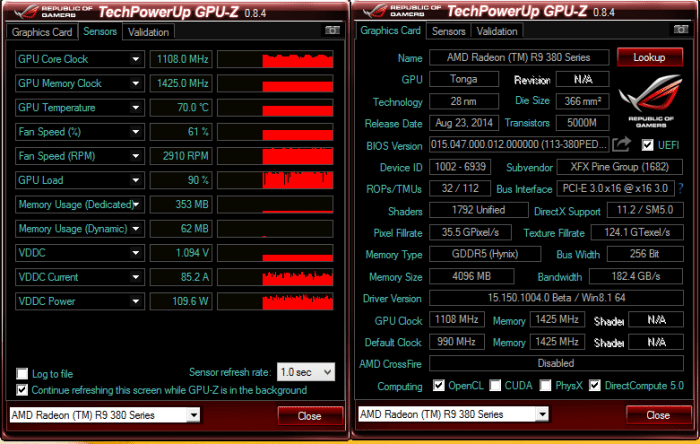Open GPU selector dropdown in Graphics Card window
Viewport: 700px width, 444px height.
542,414
